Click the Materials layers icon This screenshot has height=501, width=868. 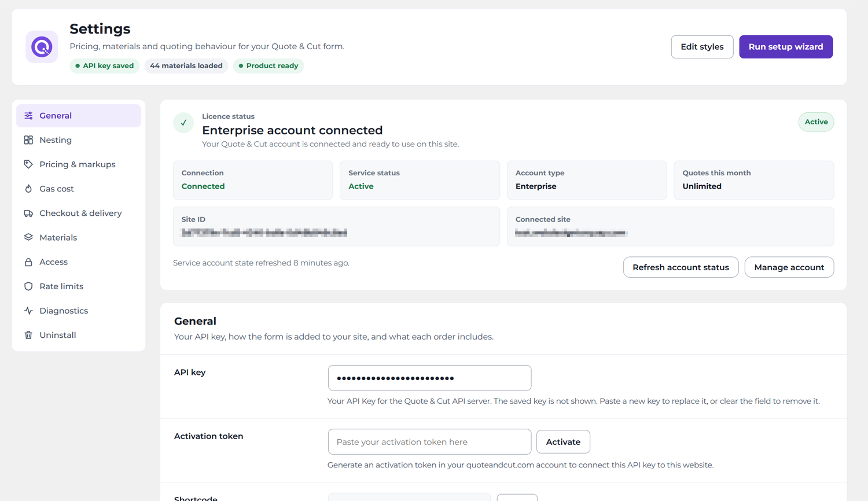click(28, 237)
